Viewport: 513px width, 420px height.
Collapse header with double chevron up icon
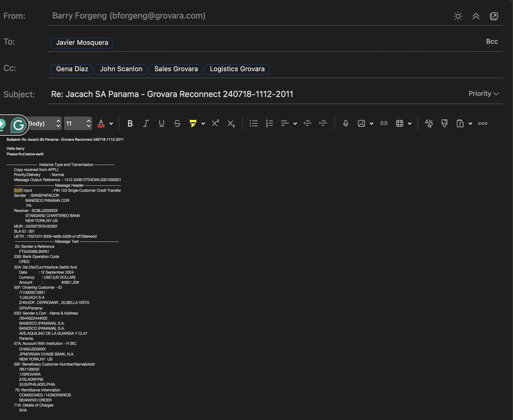click(x=476, y=16)
